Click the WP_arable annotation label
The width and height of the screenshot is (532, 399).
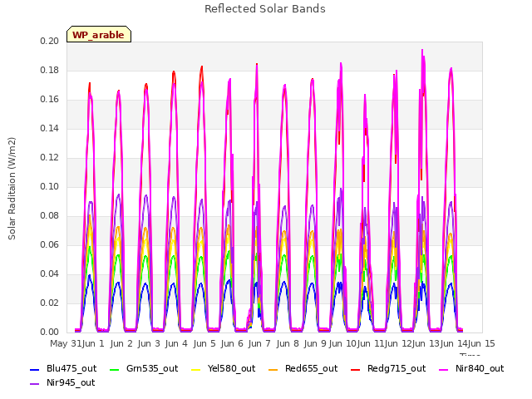(99, 35)
